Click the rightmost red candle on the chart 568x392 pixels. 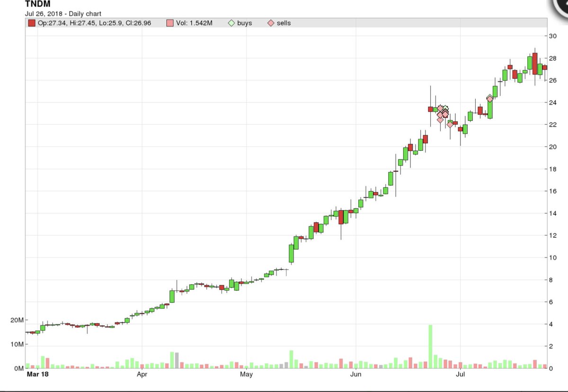(x=545, y=68)
